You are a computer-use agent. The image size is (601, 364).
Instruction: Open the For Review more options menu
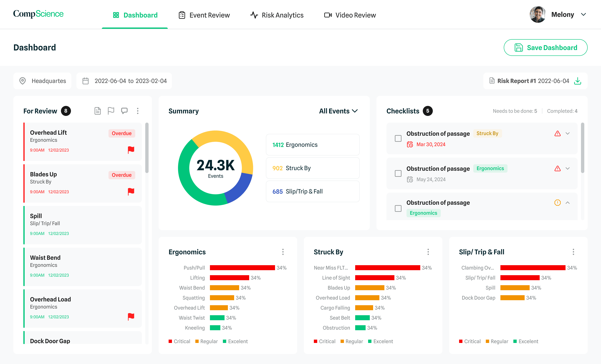click(x=138, y=111)
